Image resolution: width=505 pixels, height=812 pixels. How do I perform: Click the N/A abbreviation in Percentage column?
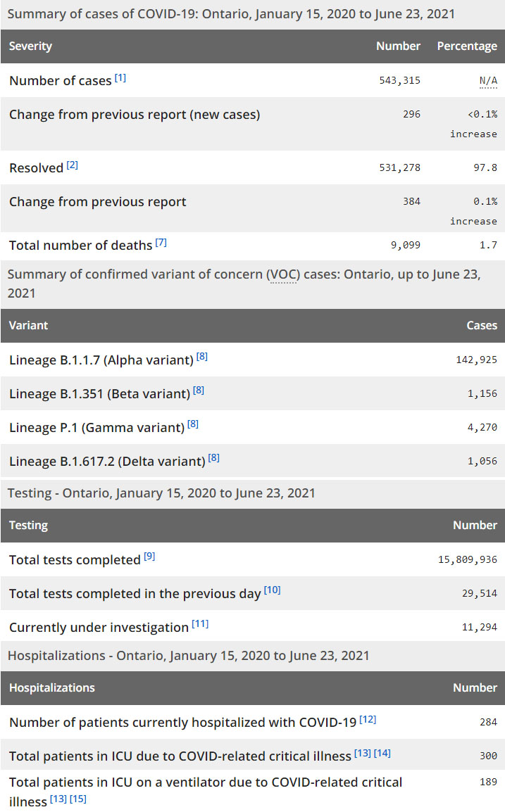tap(488, 81)
